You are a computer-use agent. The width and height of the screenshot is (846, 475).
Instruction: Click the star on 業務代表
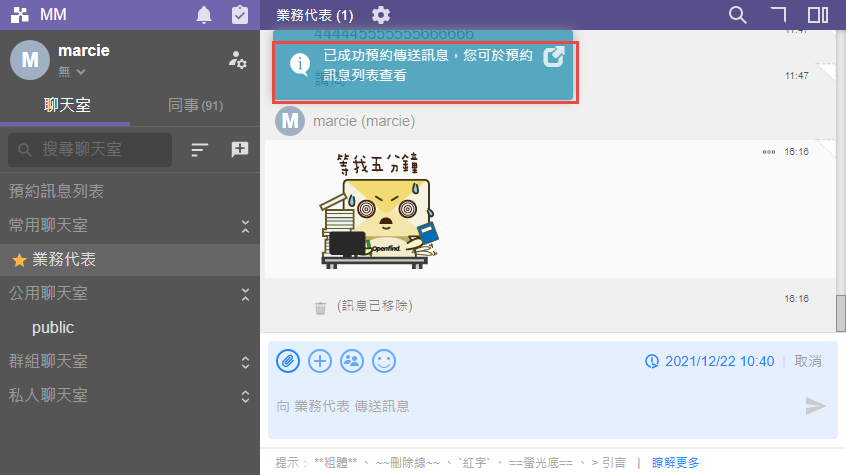[19, 260]
